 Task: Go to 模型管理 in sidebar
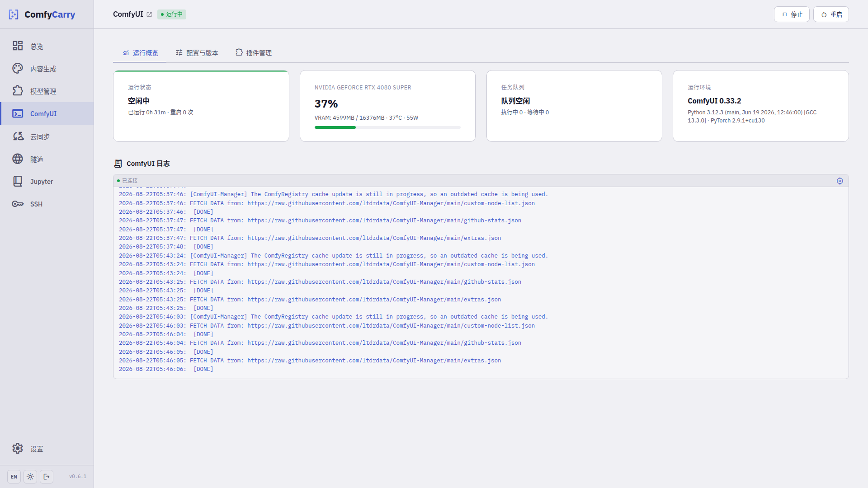click(47, 91)
